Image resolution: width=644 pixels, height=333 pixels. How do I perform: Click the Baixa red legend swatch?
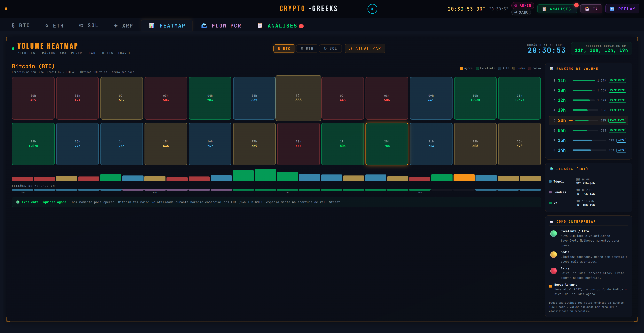coord(529,68)
